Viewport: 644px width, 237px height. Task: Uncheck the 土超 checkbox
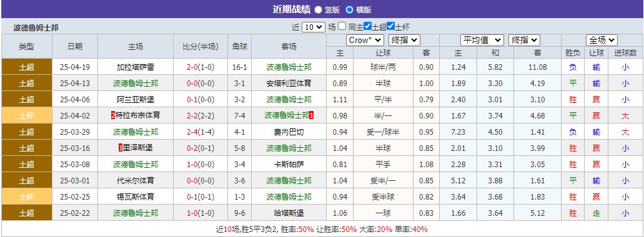(367, 27)
